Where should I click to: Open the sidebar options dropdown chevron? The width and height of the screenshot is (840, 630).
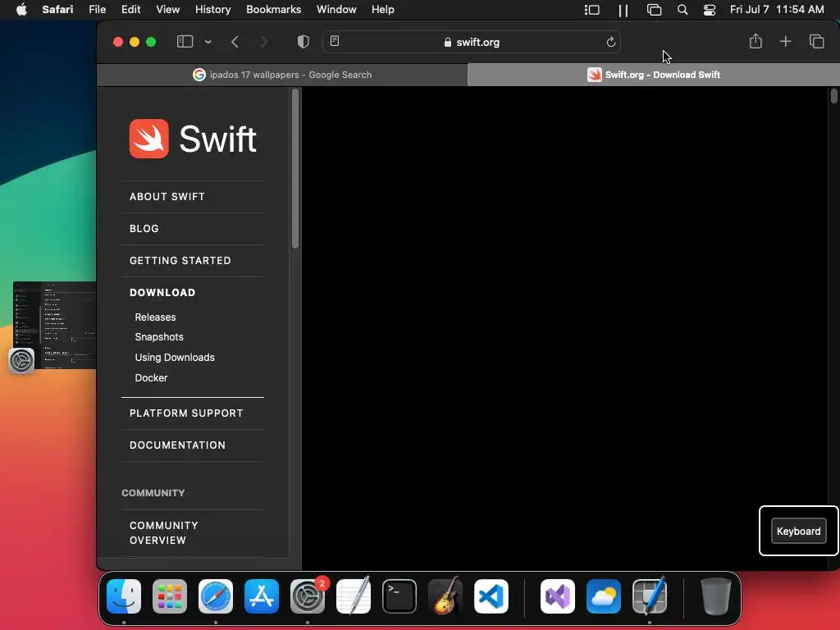click(208, 42)
